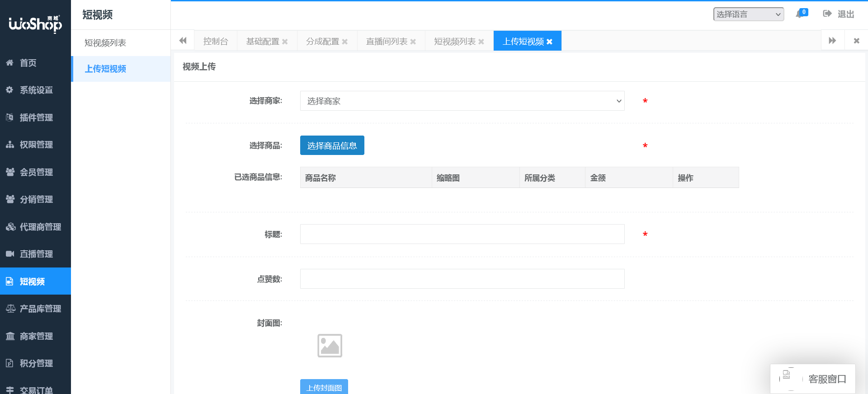Click the cover image placeholder icon
Screen dimensions: 868x394
click(x=330, y=346)
